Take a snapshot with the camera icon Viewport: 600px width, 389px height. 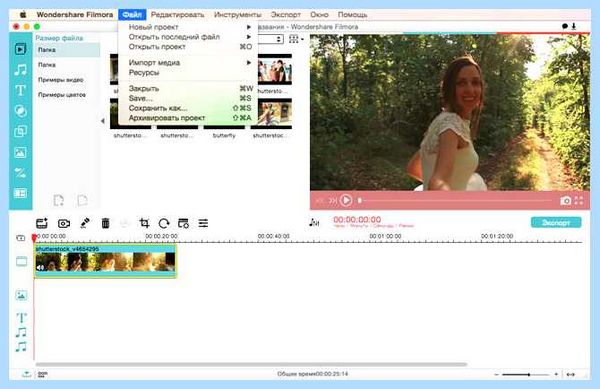tap(566, 200)
